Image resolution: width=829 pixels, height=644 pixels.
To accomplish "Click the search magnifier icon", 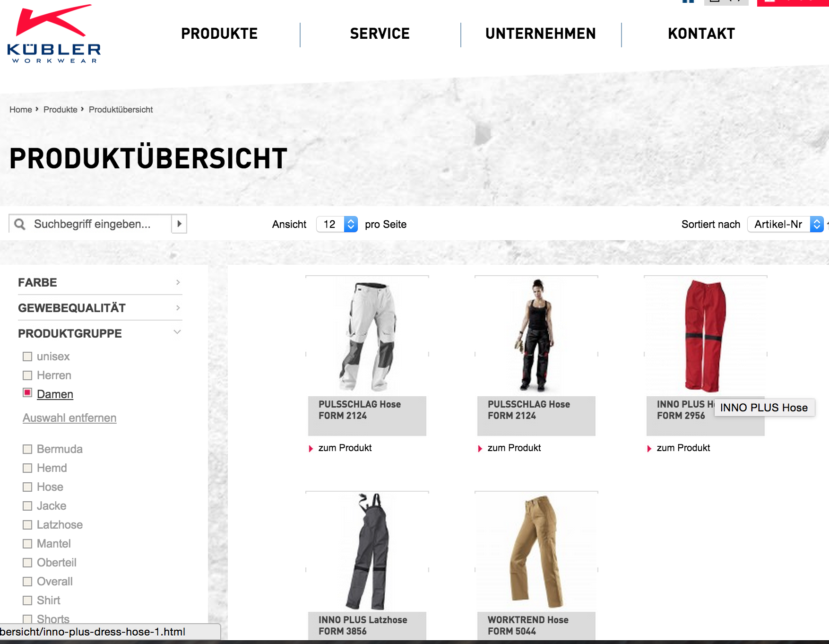I will click(x=20, y=224).
